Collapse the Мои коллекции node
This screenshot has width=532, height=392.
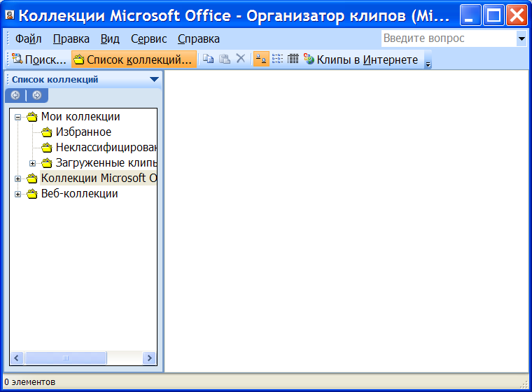pos(17,118)
